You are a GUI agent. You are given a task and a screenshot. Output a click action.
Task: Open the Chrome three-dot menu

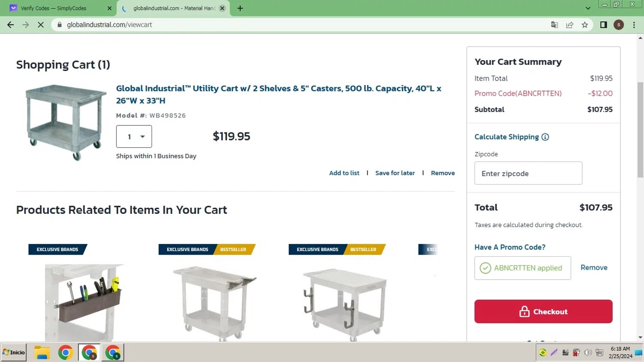(x=634, y=25)
